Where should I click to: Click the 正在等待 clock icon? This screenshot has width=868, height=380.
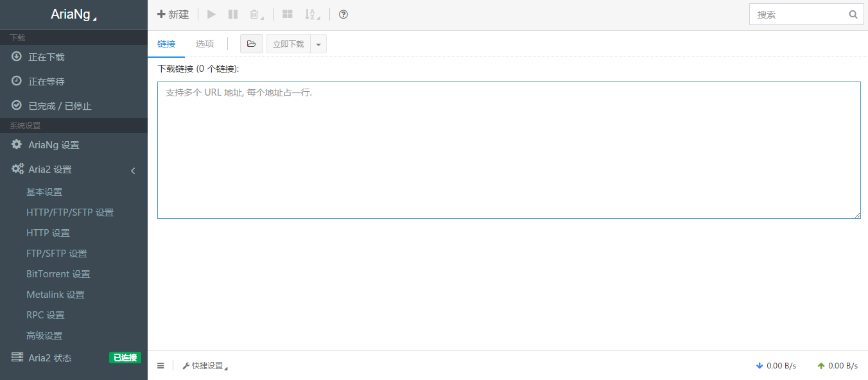tap(17, 81)
